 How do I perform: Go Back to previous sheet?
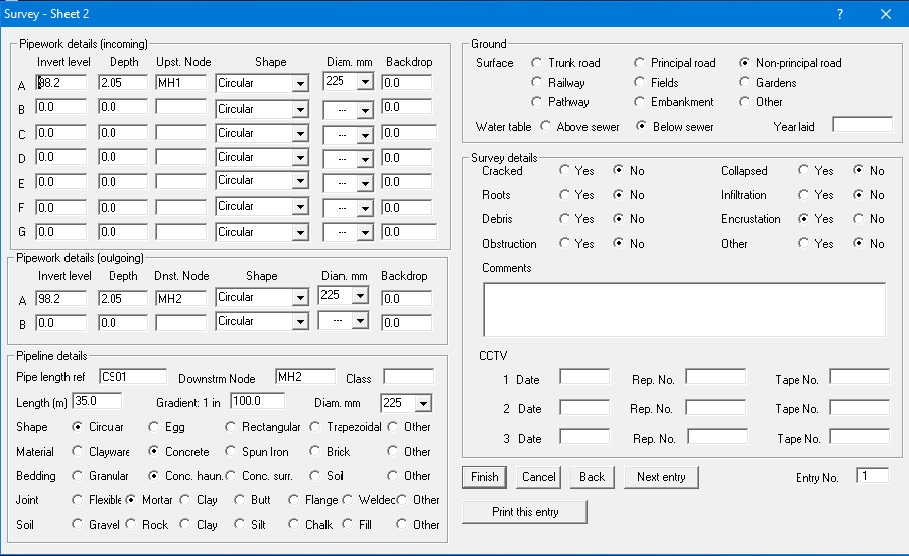click(x=592, y=477)
